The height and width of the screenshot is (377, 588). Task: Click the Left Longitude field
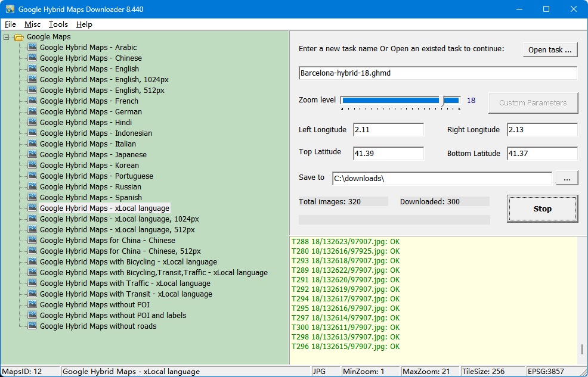[388, 129]
